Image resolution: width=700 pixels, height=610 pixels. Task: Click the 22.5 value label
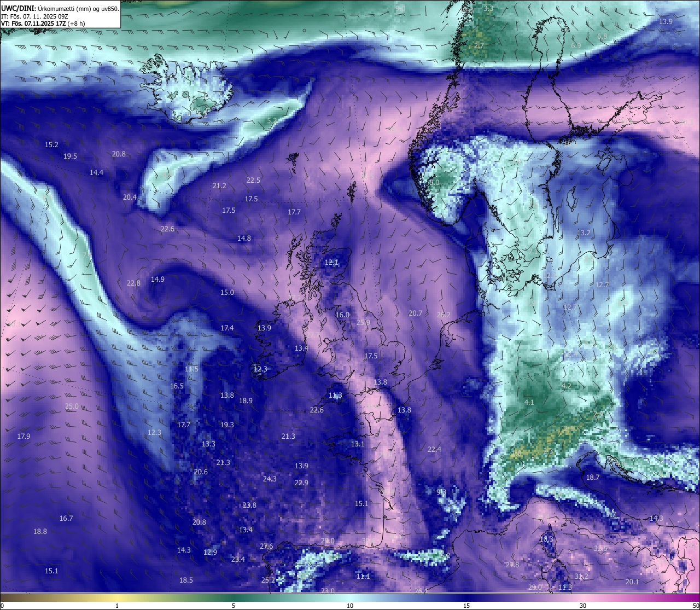pyautogui.click(x=253, y=181)
